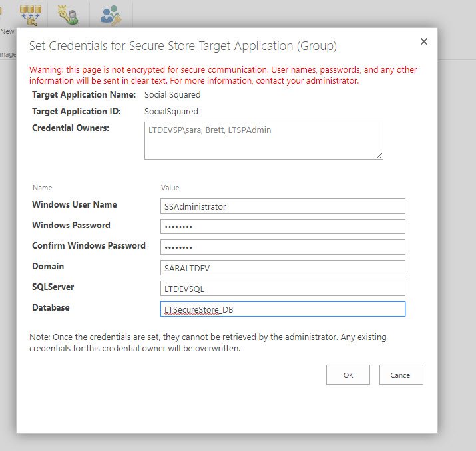Click the 'New' ribbon label behind the dialog
The image size is (476, 451).
click(7, 31)
